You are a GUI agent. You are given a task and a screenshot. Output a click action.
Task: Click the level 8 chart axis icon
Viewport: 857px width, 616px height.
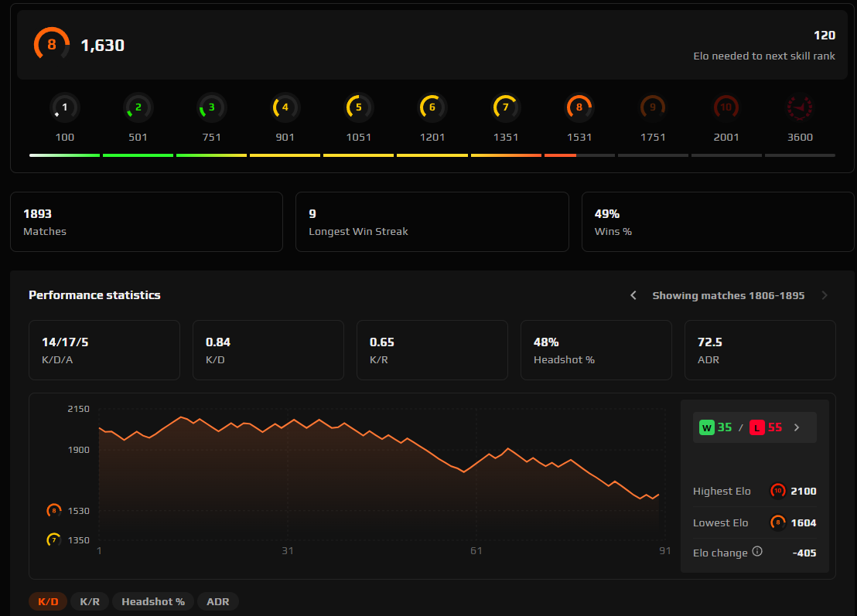tap(53, 511)
